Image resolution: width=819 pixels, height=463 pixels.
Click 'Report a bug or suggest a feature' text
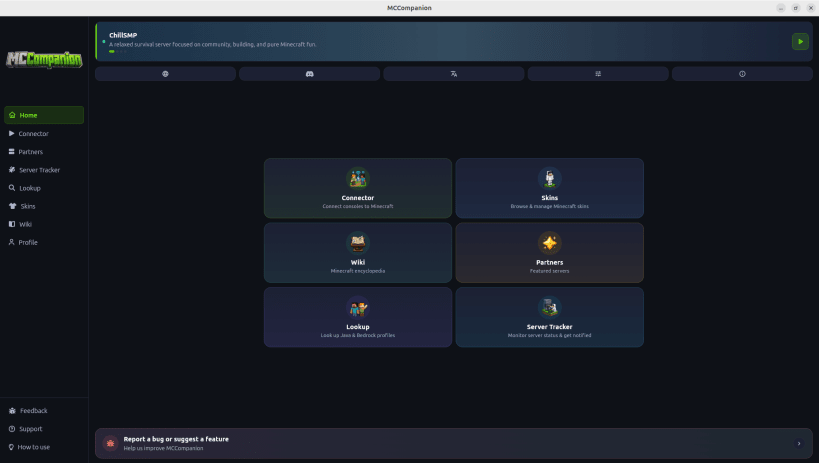176,439
